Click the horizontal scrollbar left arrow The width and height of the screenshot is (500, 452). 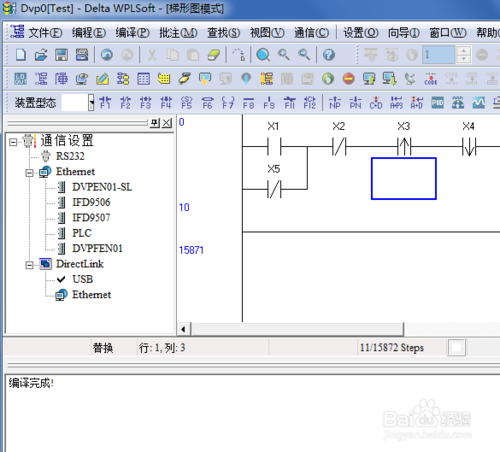(183, 329)
